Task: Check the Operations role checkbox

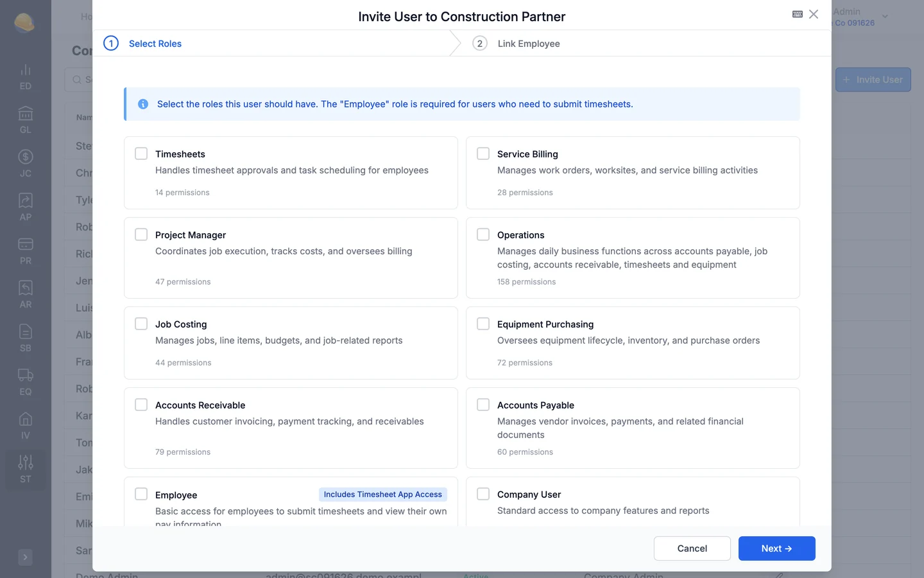Action: [483, 234]
